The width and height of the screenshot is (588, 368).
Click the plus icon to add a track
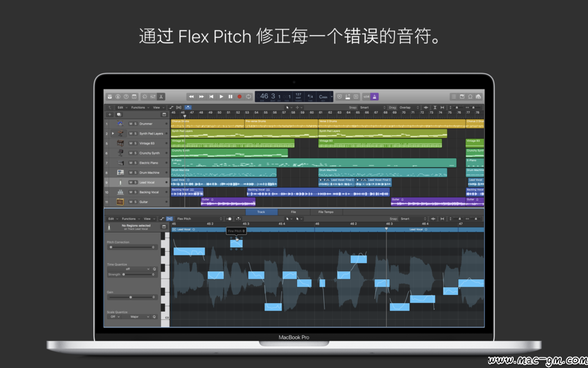click(x=109, y=114)
